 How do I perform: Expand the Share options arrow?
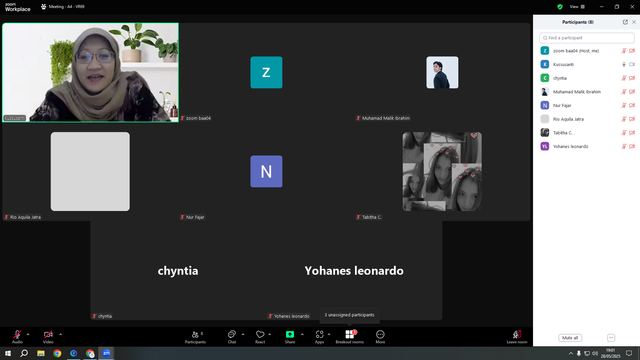tap(302, 334)
